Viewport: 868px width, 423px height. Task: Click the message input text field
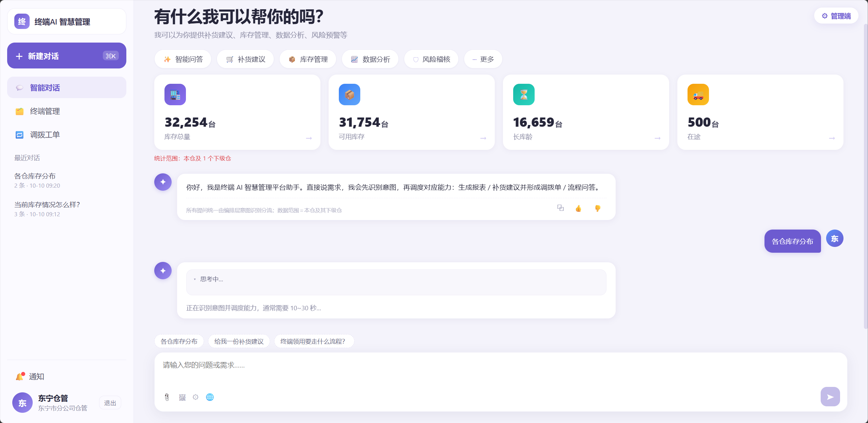[x=501, y=370]
